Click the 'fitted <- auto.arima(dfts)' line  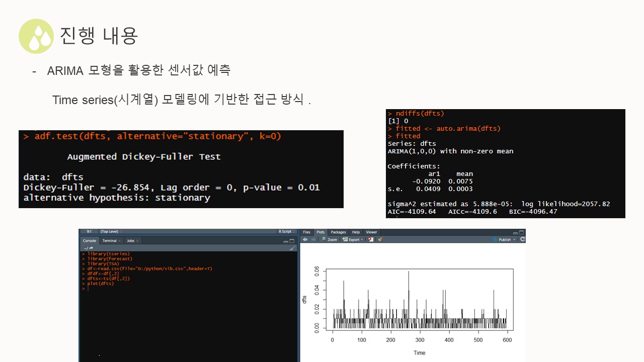[x=444, y=129]
